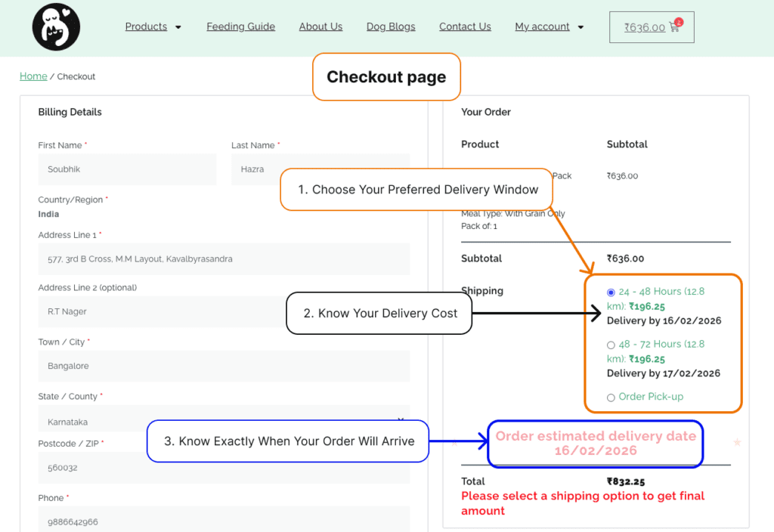Click the Home breadcrumb link
Screen dimensions: 774x532
[x=33, y=76]
